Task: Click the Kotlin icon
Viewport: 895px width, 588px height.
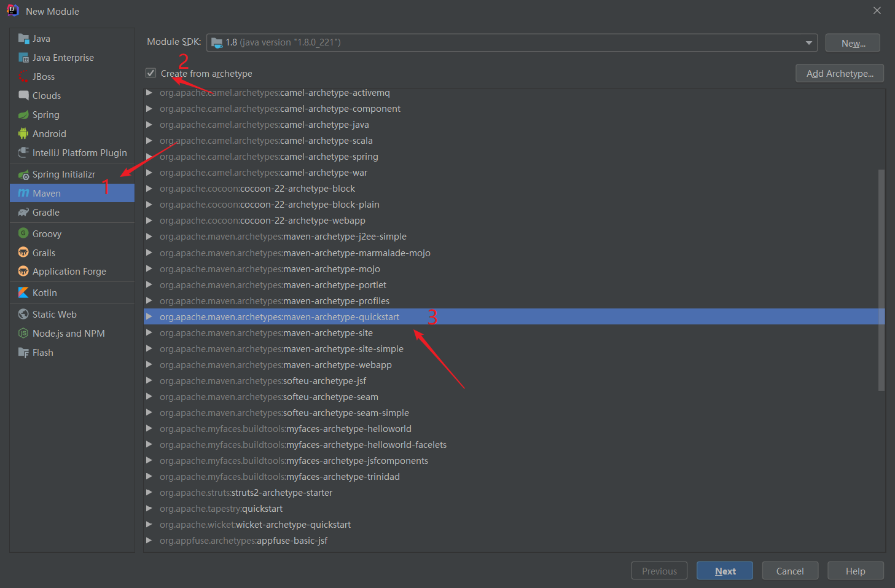Action: point(23,292)
